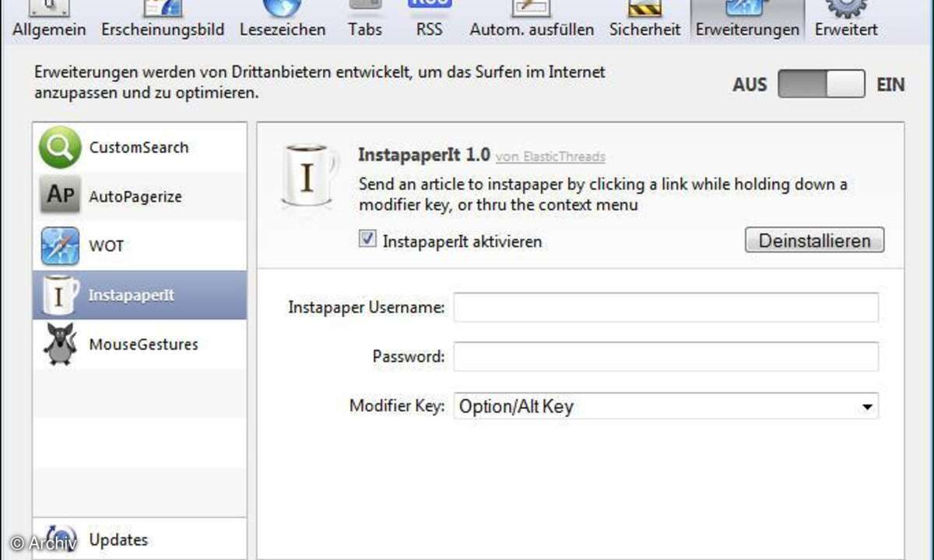Toggle the extensions AUS/EIN switch
The width and height of the screenshot is (934, 560).
[x=821, y=84]
